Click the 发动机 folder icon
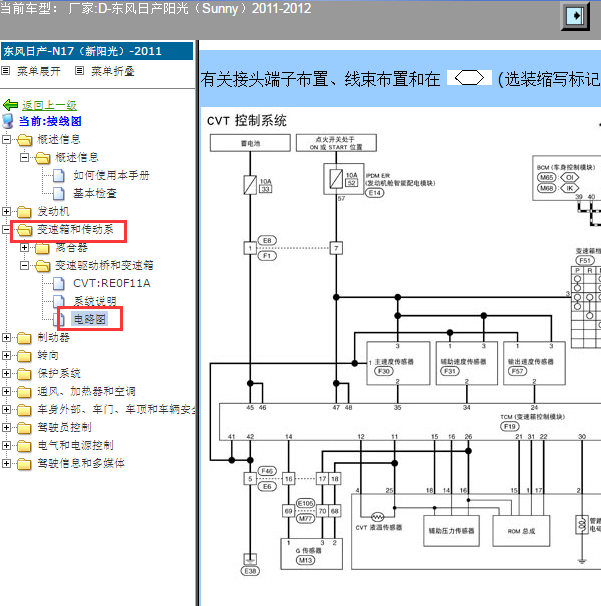Viewport: 601px width, 606px height. tap(24, 212)
